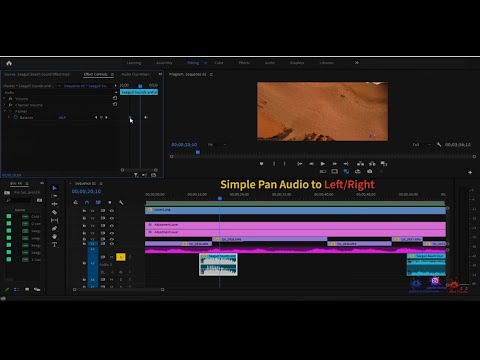Image resolution: width=480 pixels, height=360 pixels.
Task: Toggle nest-or-individual-clips insert mode
Action: (76, 203)
